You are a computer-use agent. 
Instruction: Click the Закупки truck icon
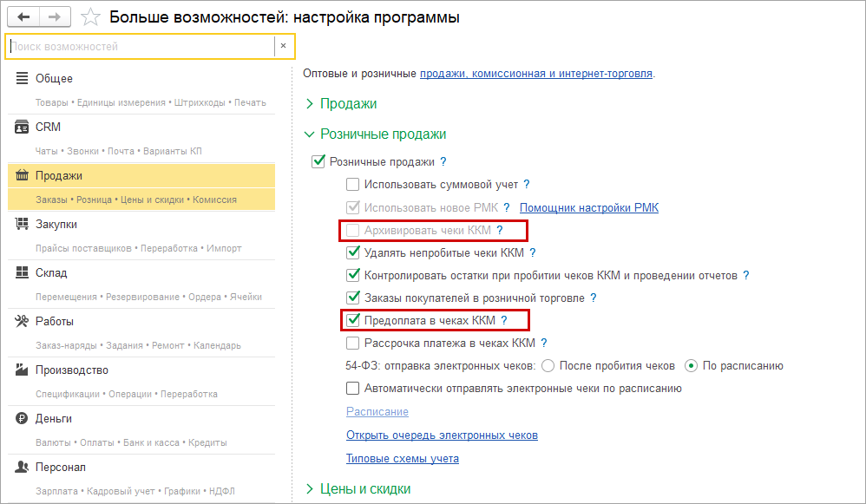pos(23,224)
